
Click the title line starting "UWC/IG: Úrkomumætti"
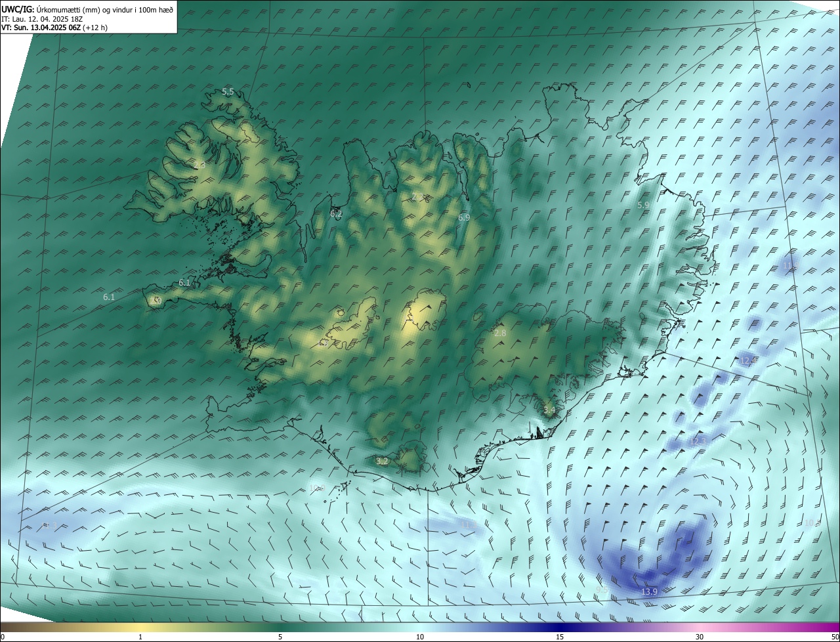click(87, 9)
